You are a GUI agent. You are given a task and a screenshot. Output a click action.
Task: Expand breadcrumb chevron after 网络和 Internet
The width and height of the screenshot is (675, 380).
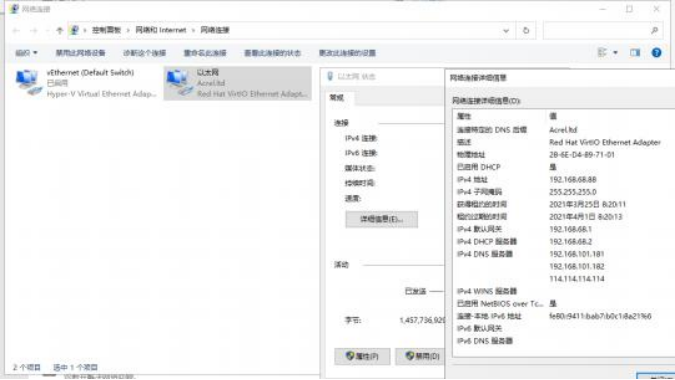click(x=193, y=30)
